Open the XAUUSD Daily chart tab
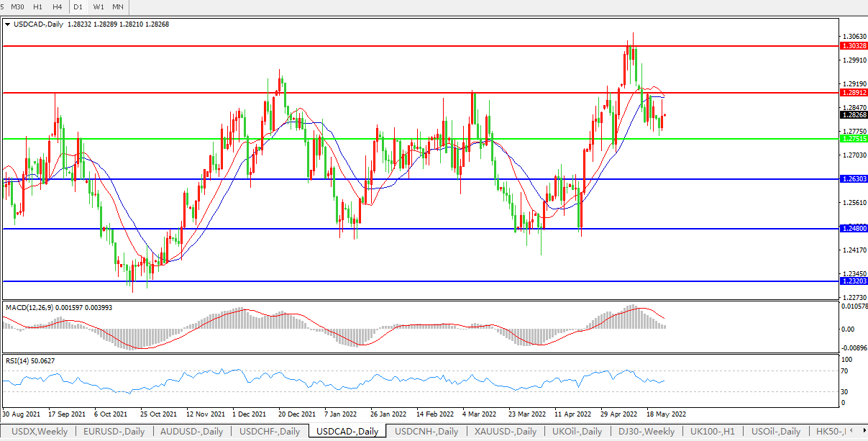The image size is (868, 441). (505, 431)
